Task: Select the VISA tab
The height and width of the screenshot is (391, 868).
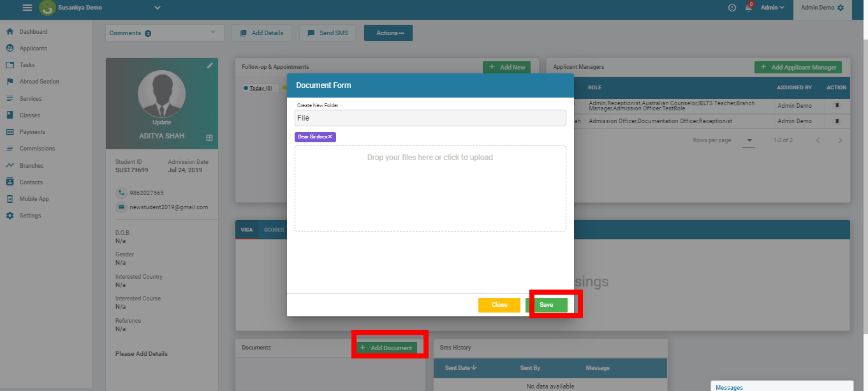Action: pyautogui.click(x=247, y=230)
